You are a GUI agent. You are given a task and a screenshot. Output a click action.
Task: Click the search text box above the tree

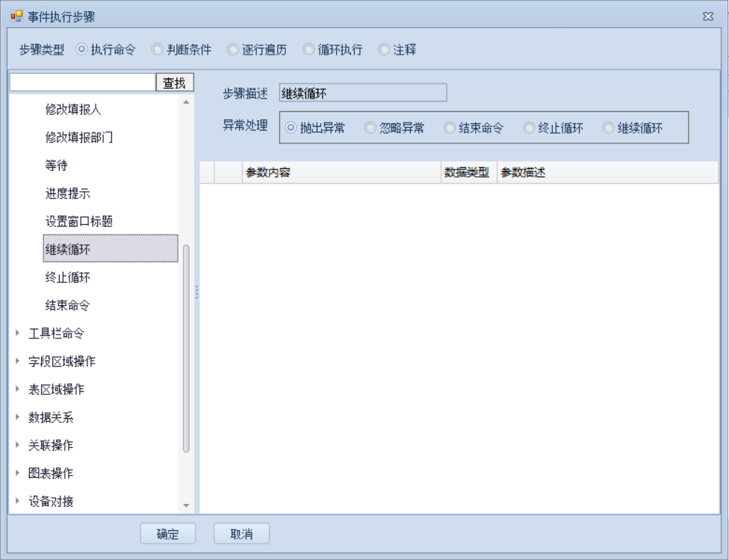point(82,82)
